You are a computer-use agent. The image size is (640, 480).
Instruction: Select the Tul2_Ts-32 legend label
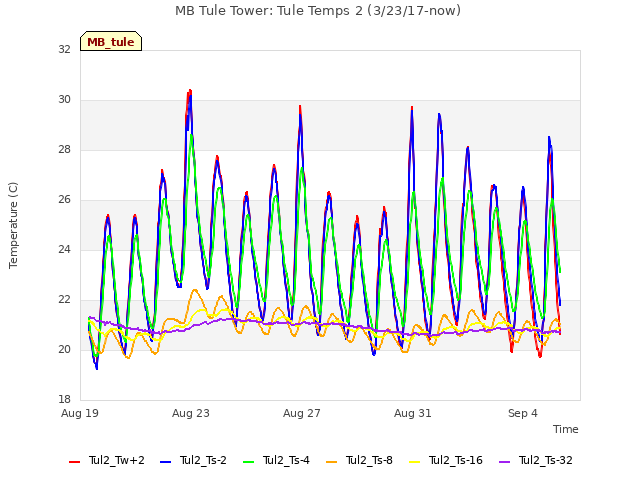tap(546, 460)
